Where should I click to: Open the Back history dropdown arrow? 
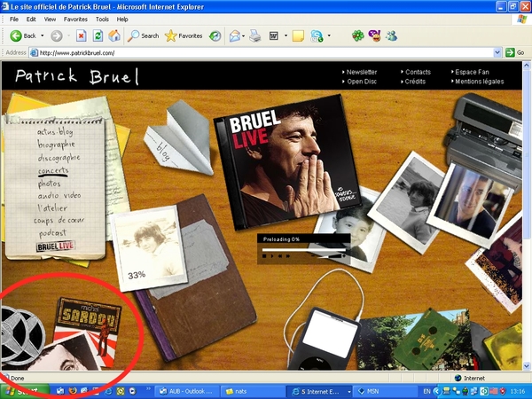(x=42, y=35)
